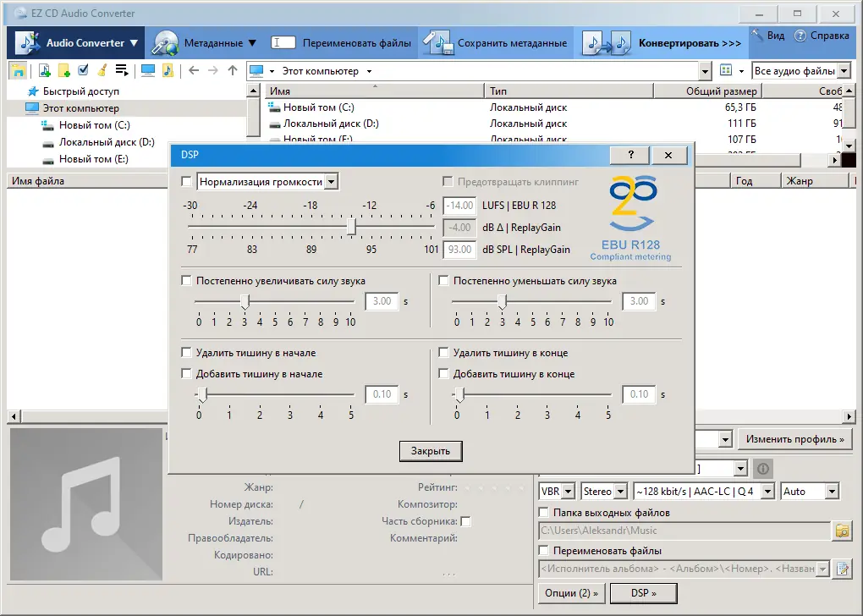Select the add audio files icon
863x616 pixels.
coord(45,70)
